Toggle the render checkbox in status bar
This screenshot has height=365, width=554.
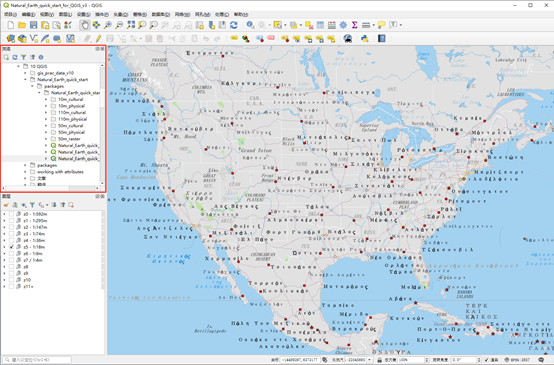487,360
